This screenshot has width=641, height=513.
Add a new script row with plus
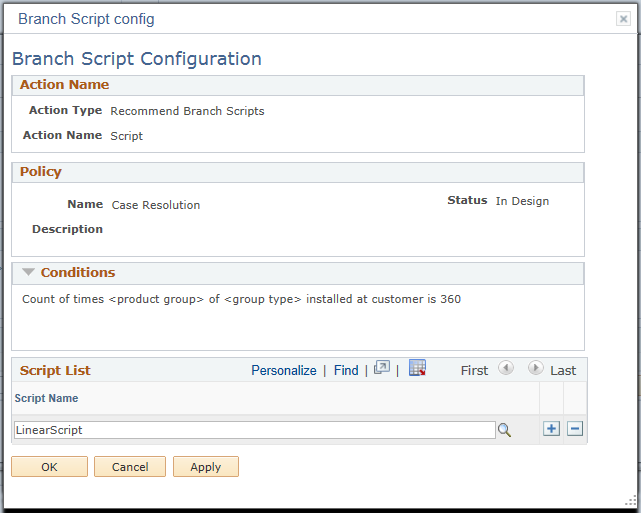click(551, 429)
